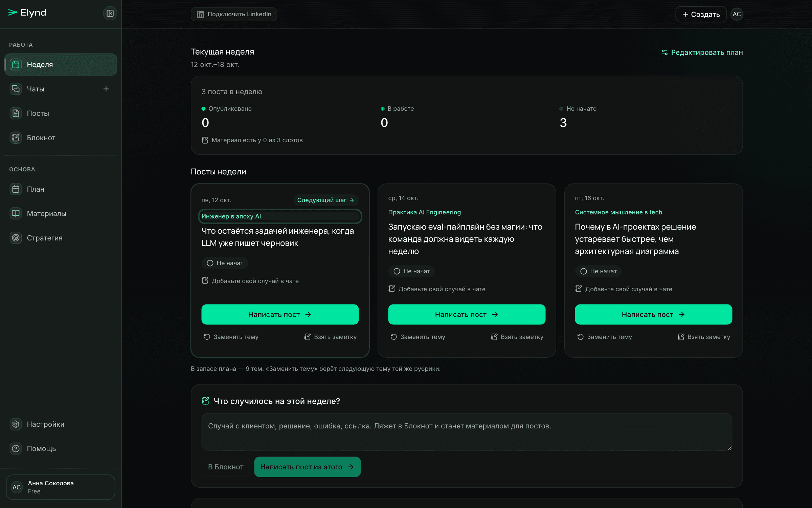Screen dimensions: 812x508
Task: Click Следующий шаг on Monday post
Action: [325, 200]
